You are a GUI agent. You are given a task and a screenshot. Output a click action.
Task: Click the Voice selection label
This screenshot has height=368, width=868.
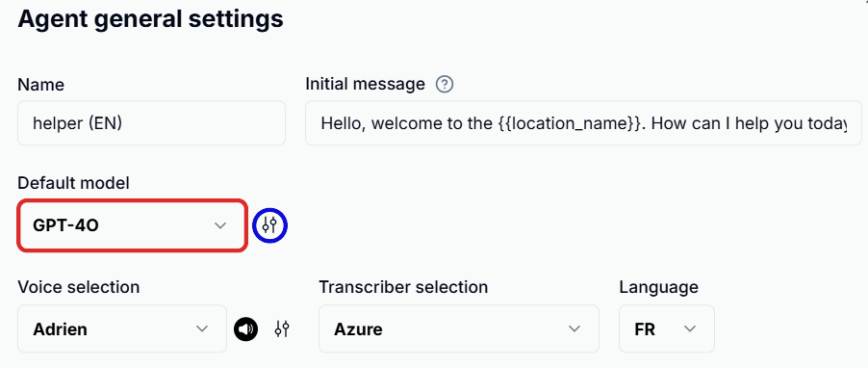point(79,287)
